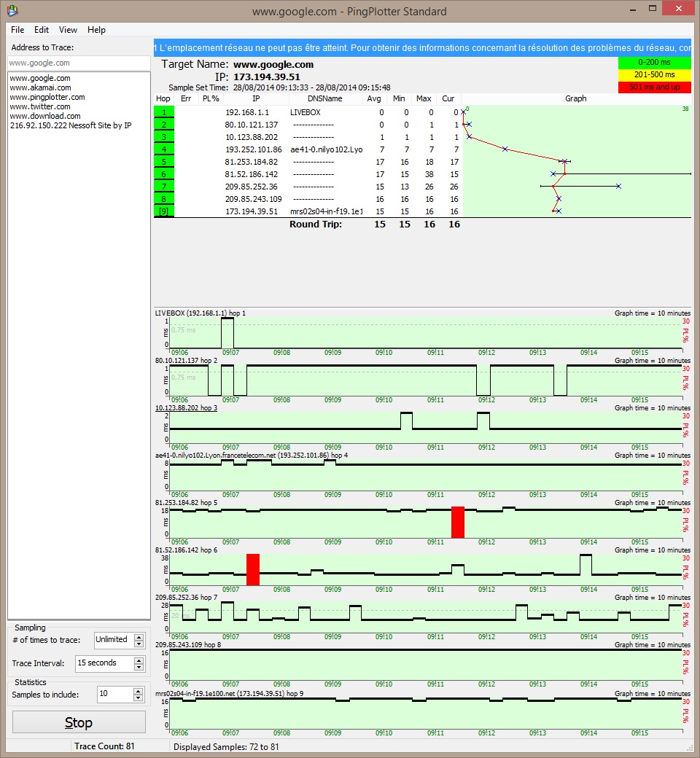The image size is (700, 758).
Task: Click the Err column header
Action: (186, 98)
